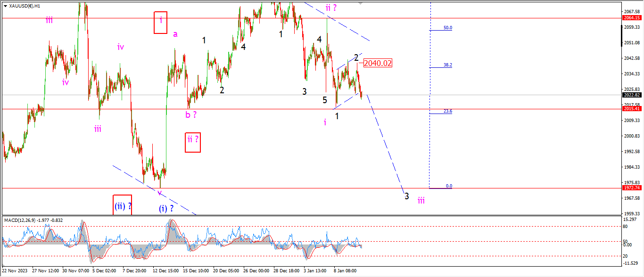
Task: Click the 1984.33 price axis label
Action: click(632, 167)
